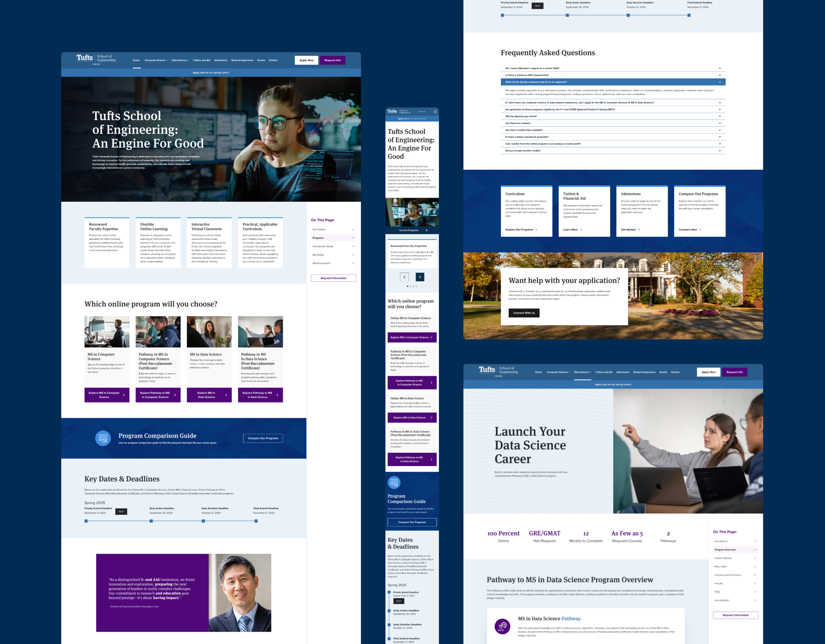Open Data Science dropdown in the homepage nav
The height and width of the screenshot is (644, 825).
click(180, 60)
